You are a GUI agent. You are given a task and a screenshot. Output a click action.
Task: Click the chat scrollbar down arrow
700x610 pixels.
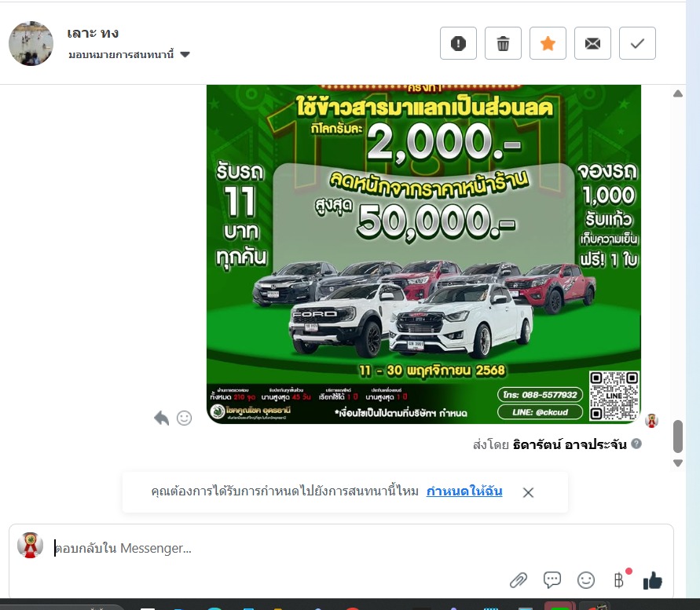pos(678,463)
